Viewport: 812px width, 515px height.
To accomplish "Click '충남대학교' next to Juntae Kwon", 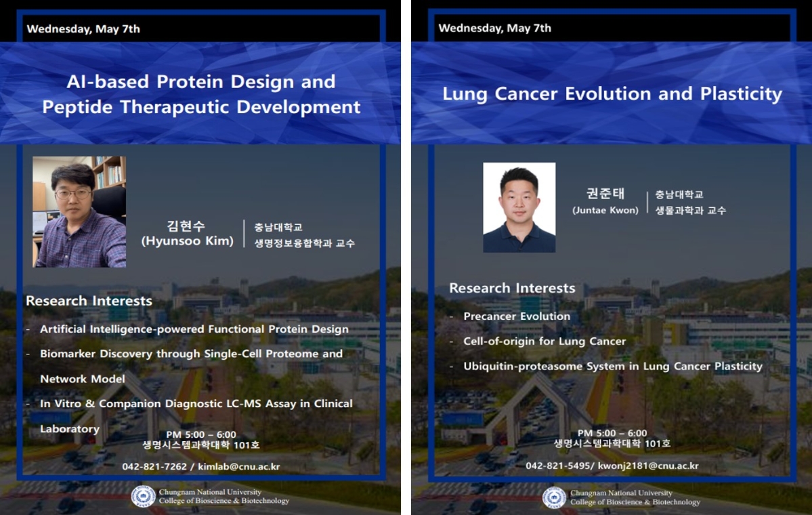I will pos(679,194).
